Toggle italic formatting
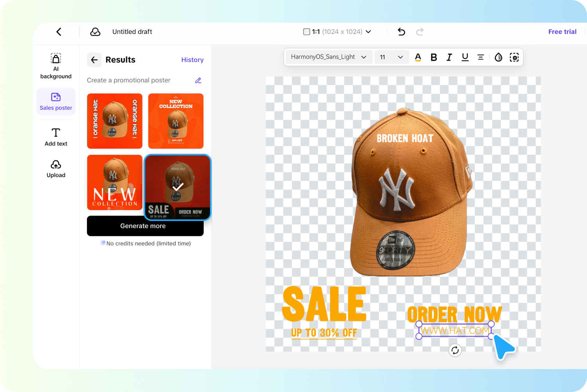The image size is (587, 392). 449,57
